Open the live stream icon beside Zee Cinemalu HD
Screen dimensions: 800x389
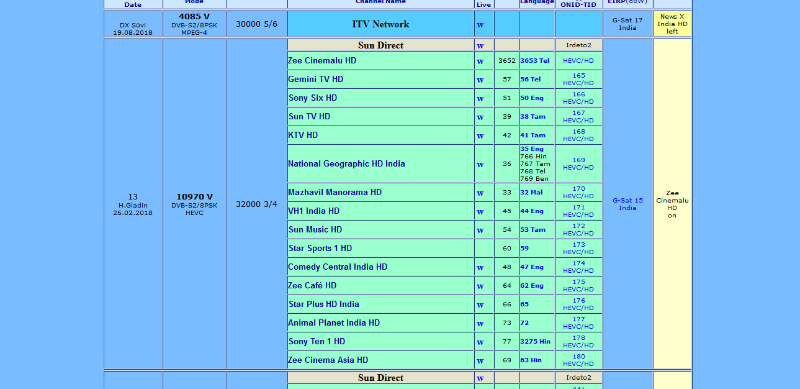480,61
